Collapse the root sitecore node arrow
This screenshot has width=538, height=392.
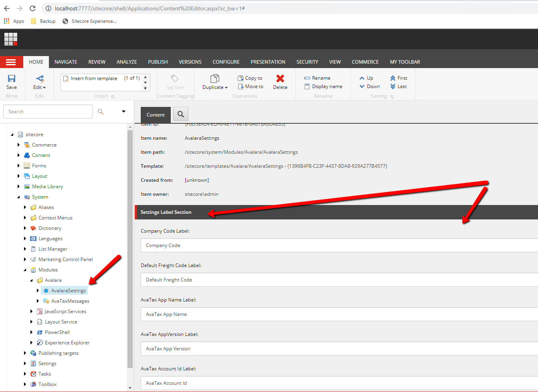coord(12,135)
